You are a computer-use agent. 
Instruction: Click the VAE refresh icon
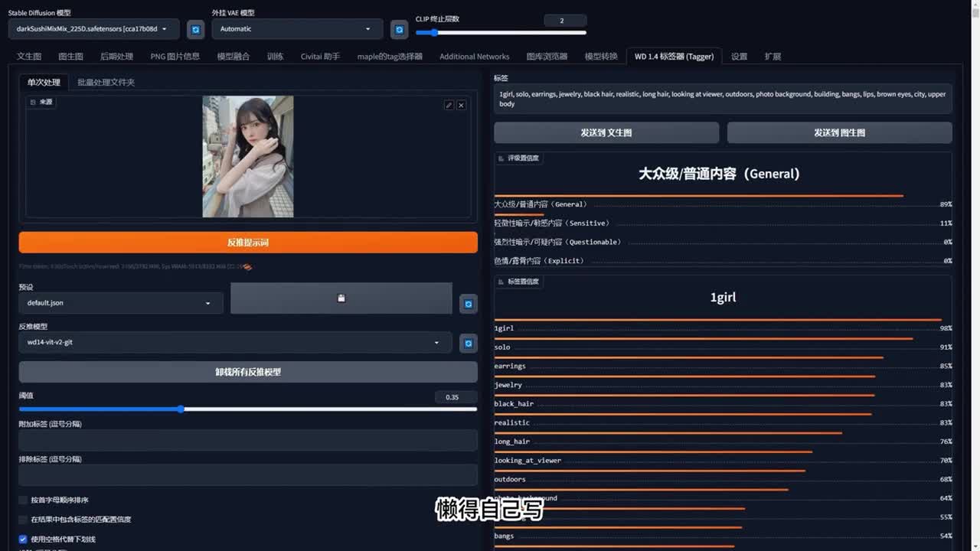click(x=399, y=29)
